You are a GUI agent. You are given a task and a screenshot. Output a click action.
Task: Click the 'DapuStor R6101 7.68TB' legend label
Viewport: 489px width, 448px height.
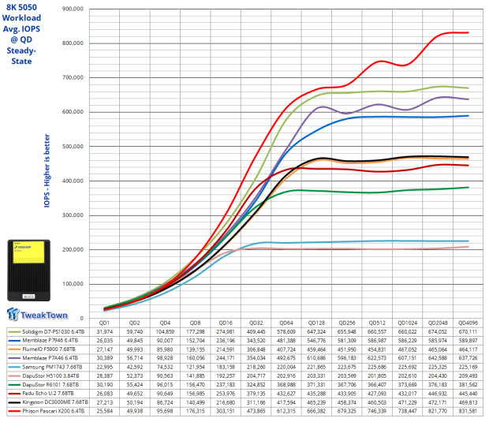click(x=50, y=385)
